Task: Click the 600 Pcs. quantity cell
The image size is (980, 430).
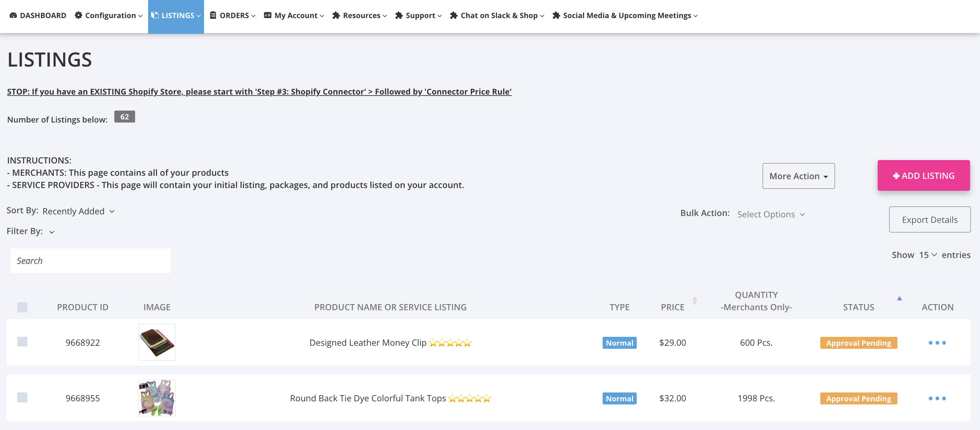Action: 756,343
